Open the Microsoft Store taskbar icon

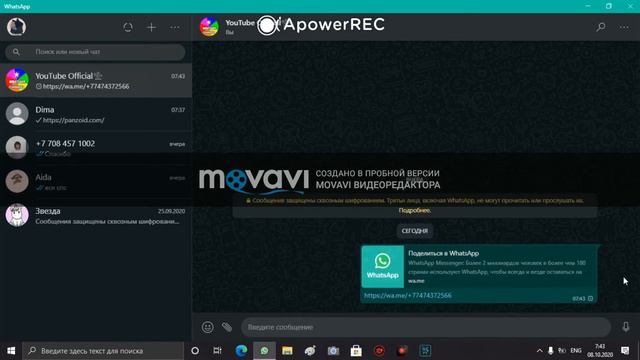click(x=356, y=351)
